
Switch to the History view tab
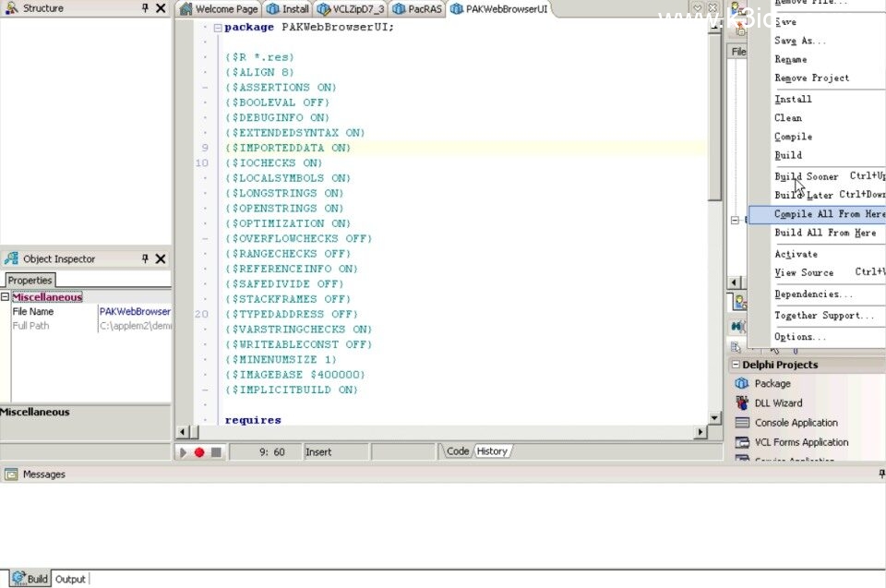(x=491, y=451)
